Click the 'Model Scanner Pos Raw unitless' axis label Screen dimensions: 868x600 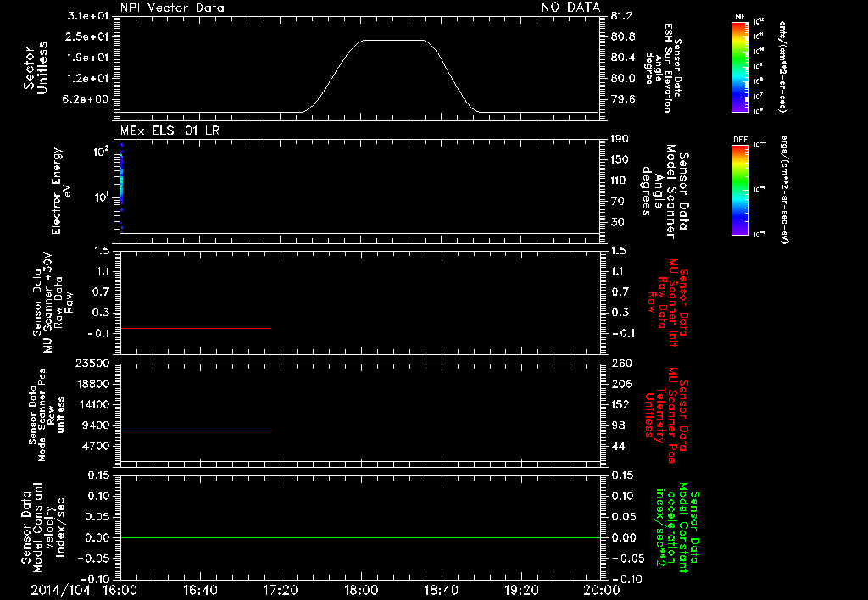coord(47,415)
